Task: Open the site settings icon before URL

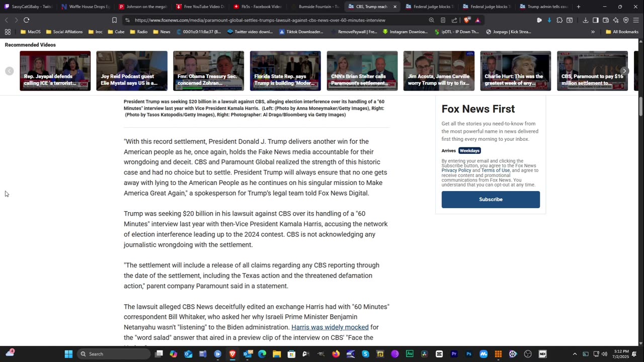Action: pos(127,20)
